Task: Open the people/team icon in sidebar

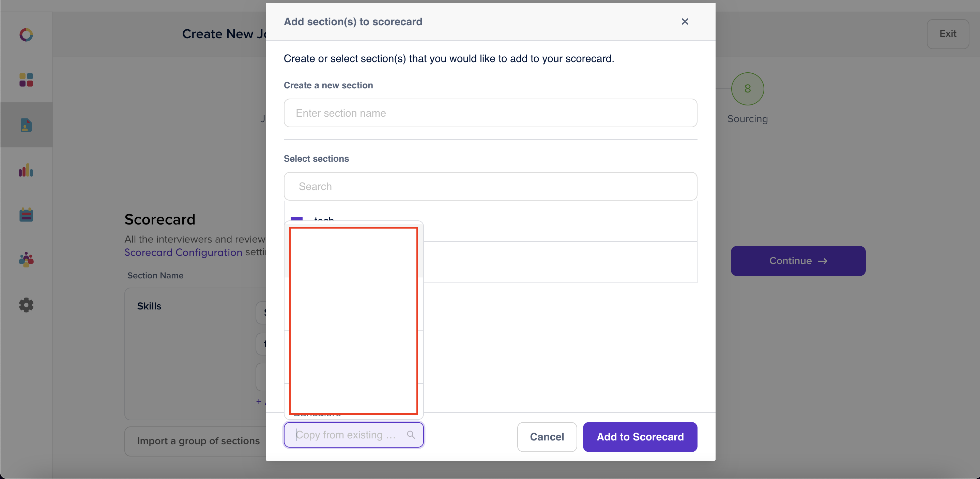Action: (26, 260)
